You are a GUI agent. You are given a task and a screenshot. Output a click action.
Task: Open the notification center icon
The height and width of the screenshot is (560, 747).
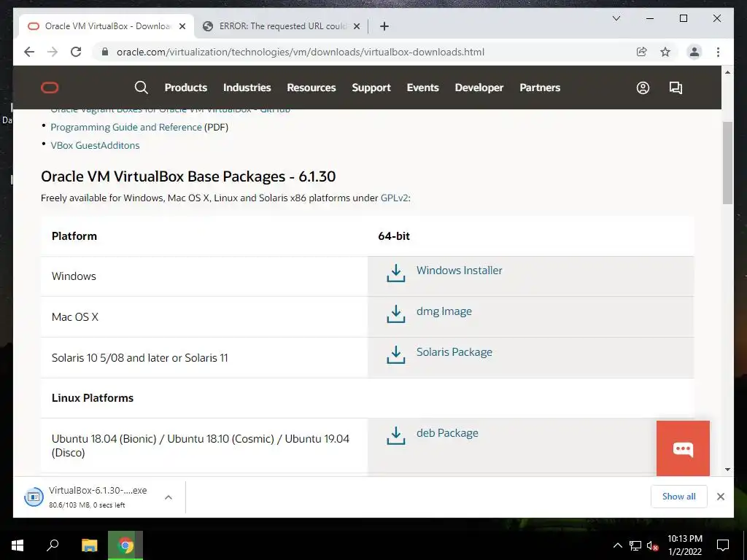[723, 545]
